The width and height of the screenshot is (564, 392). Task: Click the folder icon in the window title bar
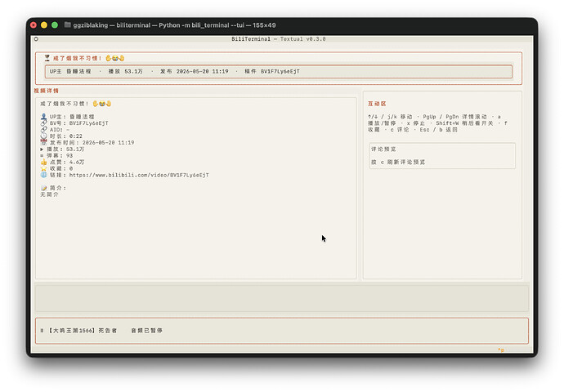[67, 24]
